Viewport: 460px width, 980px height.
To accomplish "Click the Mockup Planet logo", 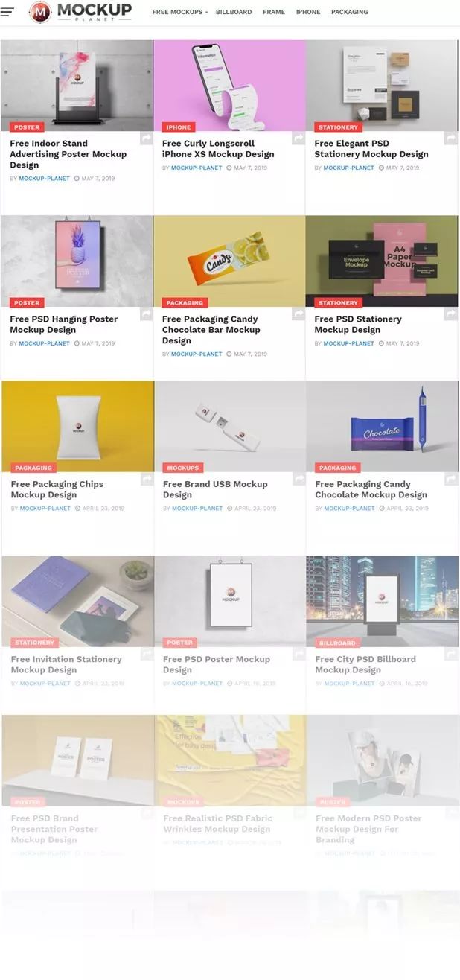I will (x=80, y=11).
